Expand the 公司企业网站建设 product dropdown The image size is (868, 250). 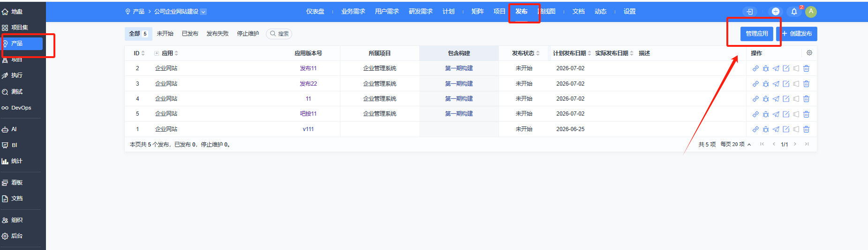pyautogui.click(x=204, y=12)
